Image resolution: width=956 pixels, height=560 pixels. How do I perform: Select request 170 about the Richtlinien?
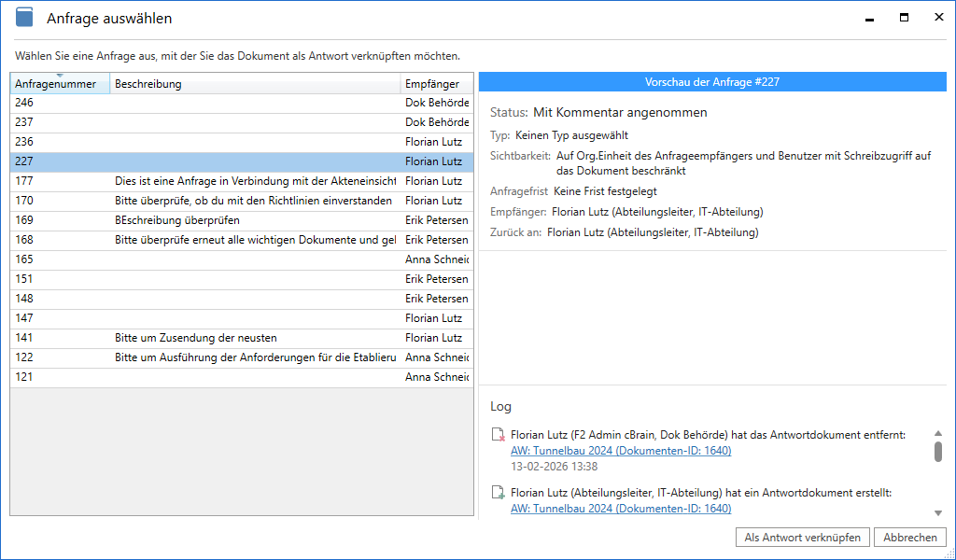pyautogui.click(x=242, y=201)
